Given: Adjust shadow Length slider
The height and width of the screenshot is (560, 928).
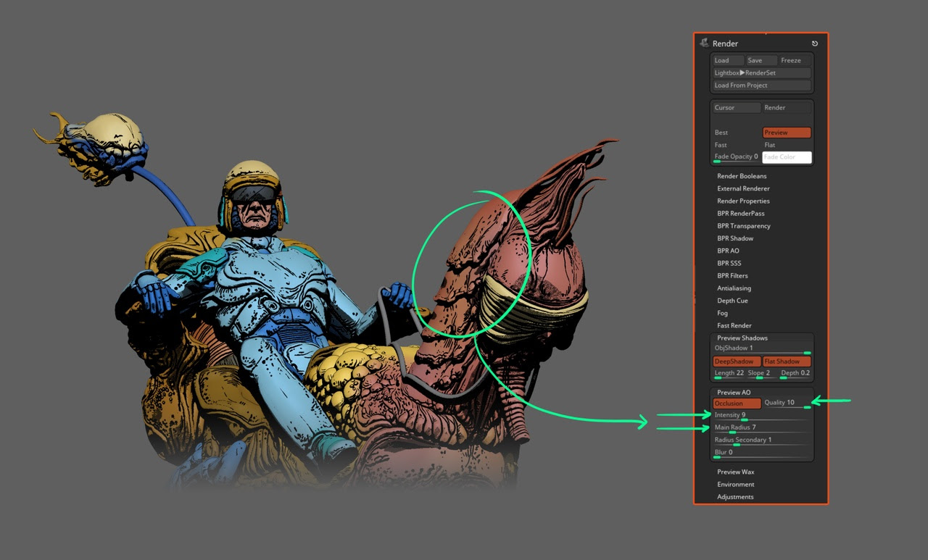Looking at the screenshot, I should pyautogui.click(x=729, y=374).
